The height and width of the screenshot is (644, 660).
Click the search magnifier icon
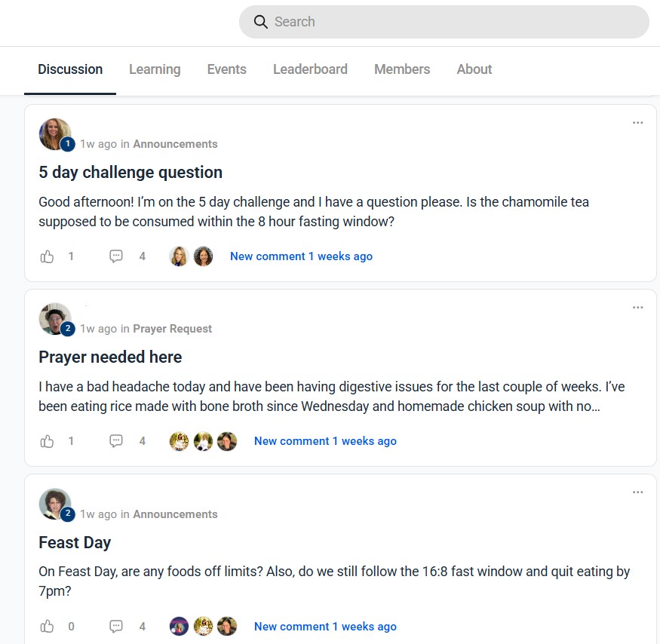[261, 22]
